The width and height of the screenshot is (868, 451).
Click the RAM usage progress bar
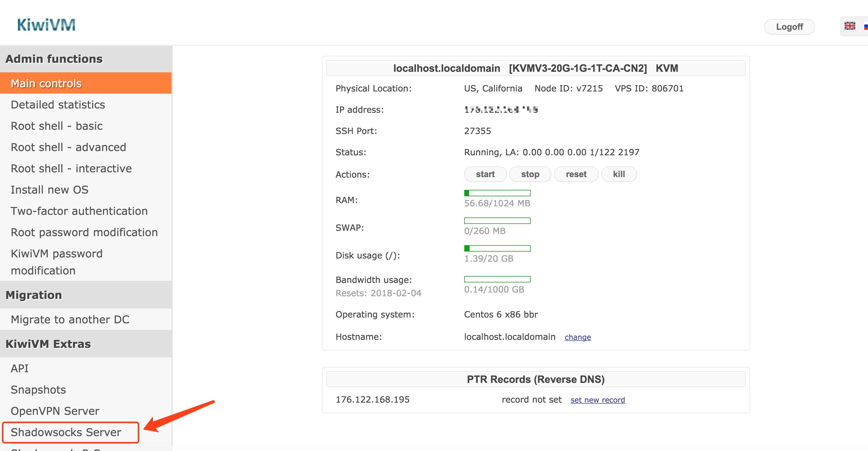tap(497, 193)
